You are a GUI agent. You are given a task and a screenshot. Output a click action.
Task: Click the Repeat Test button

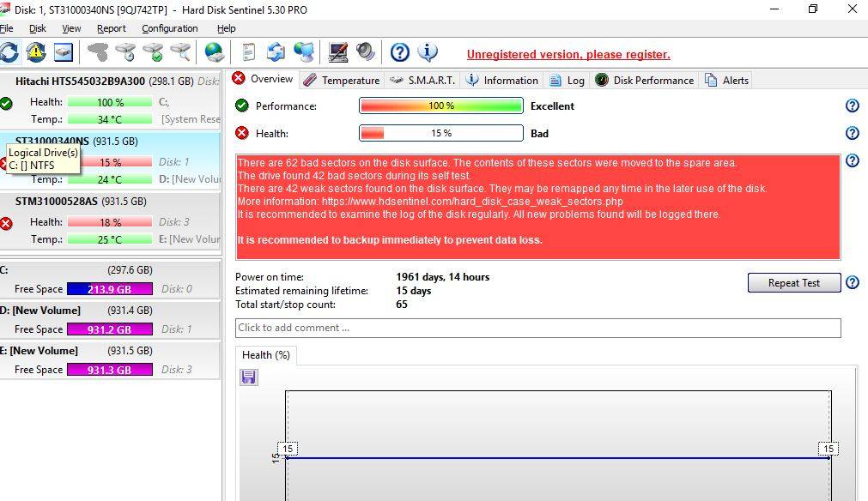coord(794,282)
